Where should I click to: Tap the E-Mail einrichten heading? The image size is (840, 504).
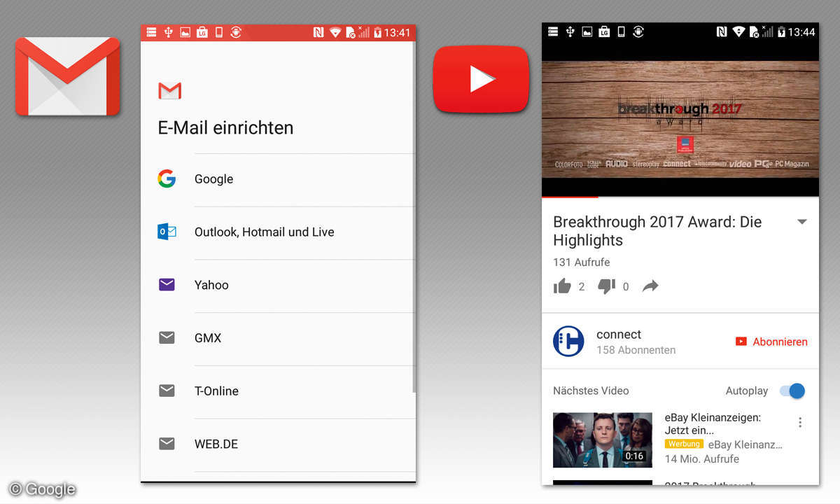(x=225, y=127)
